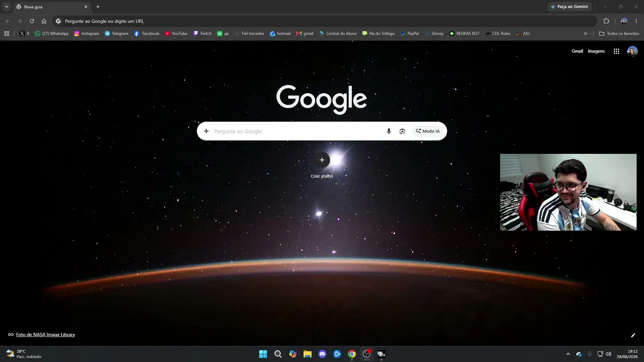
Task: Open the tab search dropdown arrow
Action: pos(7,7)
